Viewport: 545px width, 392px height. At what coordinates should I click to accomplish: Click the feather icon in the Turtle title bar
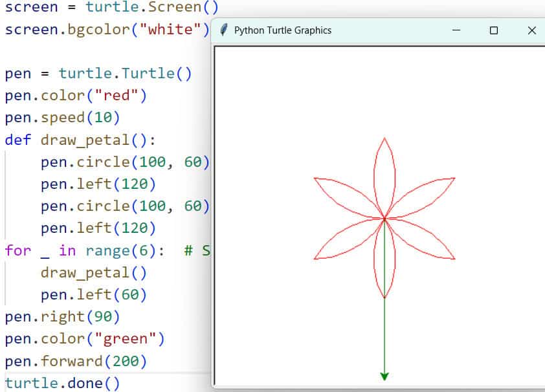click(x=223, y=30)
